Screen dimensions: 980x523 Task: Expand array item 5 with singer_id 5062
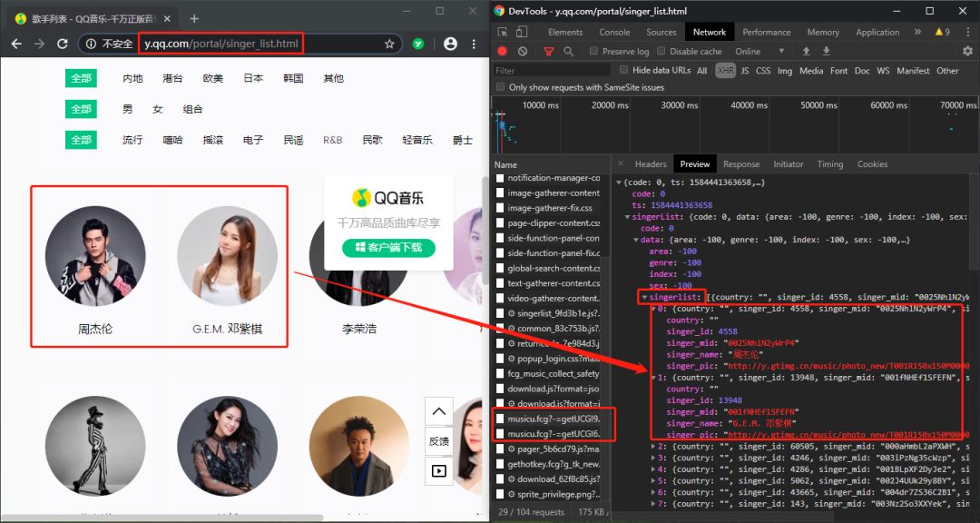pyautogui.click(x=653, y=481)
